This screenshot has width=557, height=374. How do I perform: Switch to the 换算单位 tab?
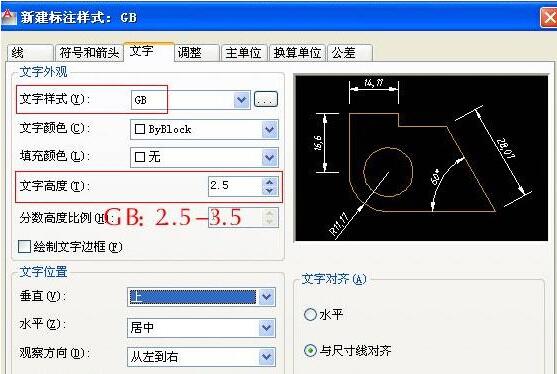(x=297, y=53)
